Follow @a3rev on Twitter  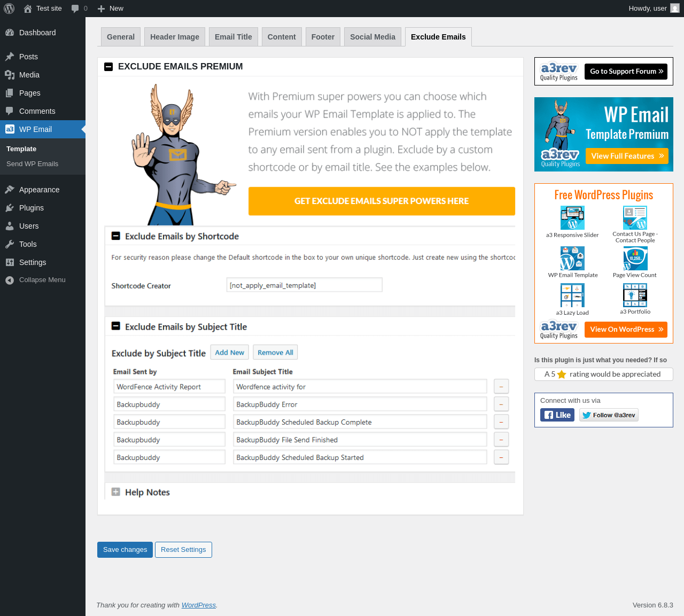coord(609,415)
